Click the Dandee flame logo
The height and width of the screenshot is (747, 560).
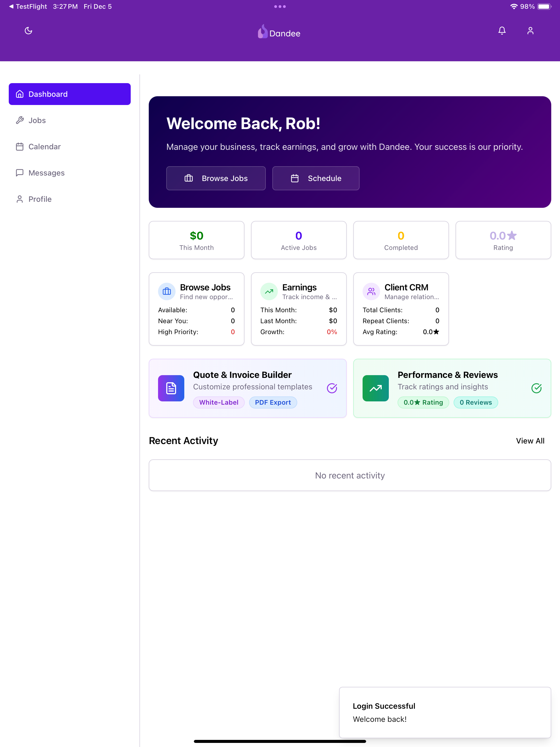click(262, 31)
